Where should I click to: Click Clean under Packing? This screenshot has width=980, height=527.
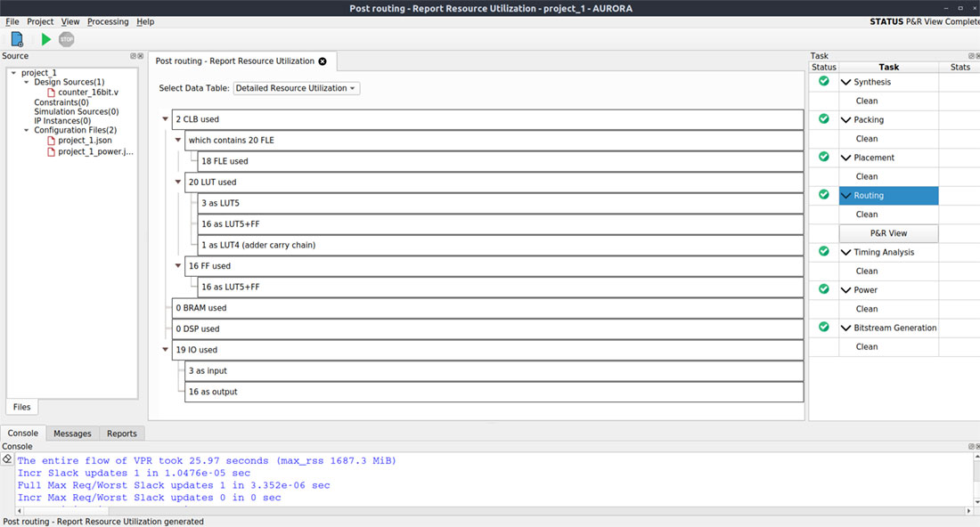coord(867,139)
